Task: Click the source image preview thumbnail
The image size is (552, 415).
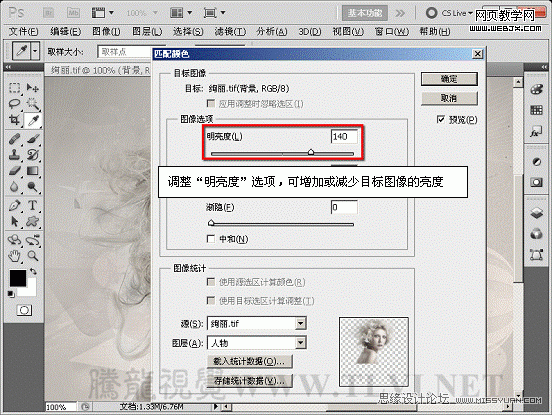Action: click(x=374, y=352)
